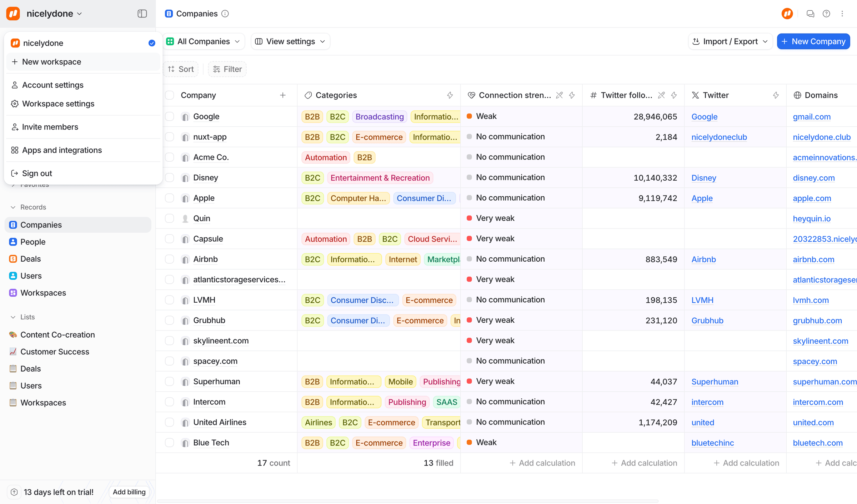Click the Broadcasting tag on Google row

[x=380, y=117]
